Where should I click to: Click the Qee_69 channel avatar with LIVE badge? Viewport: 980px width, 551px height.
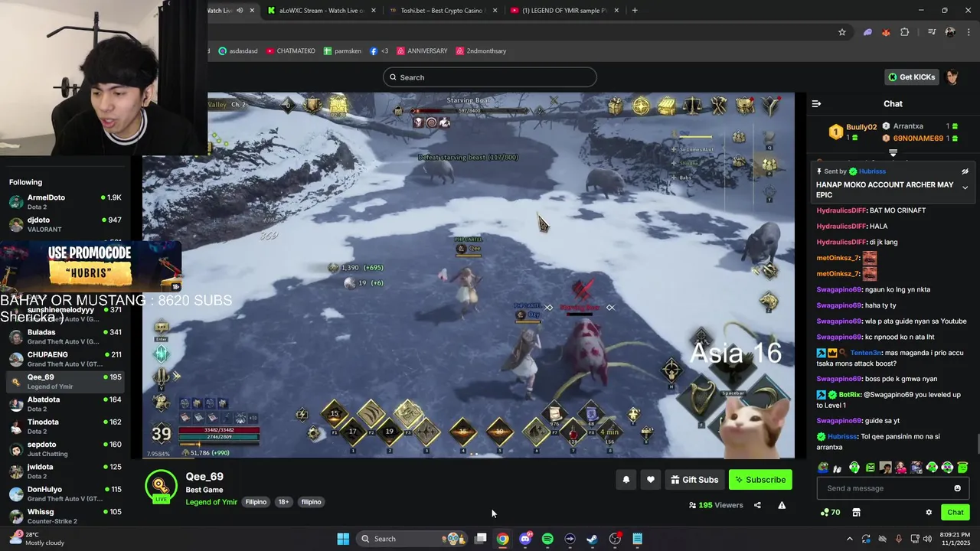[161, 485]
